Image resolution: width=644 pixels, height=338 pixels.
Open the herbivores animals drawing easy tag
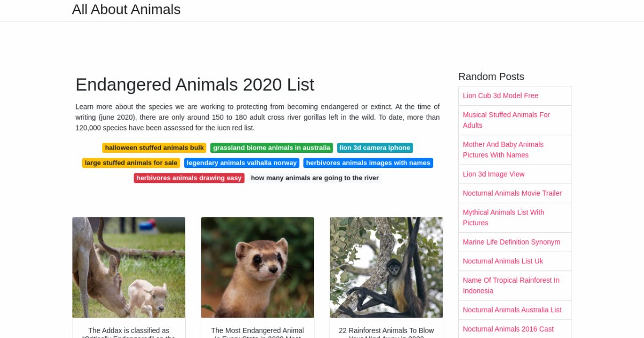pos(189,178)
